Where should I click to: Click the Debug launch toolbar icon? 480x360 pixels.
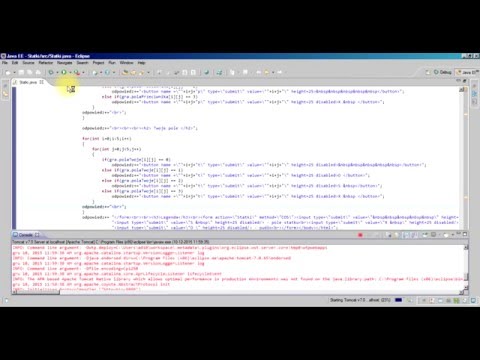coord(51,72)
